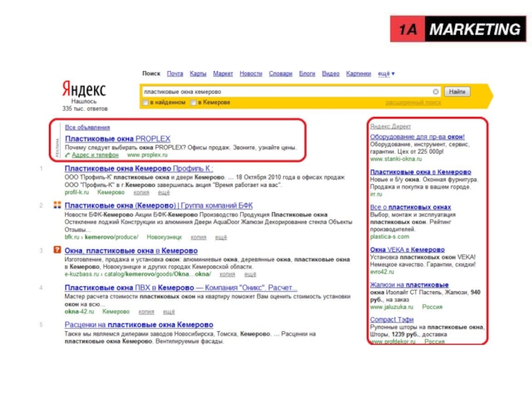Viewport: 532px width, 399px height.
Task: Click the www.stanki-okna.ru ad URL
Action: point(396,159)
